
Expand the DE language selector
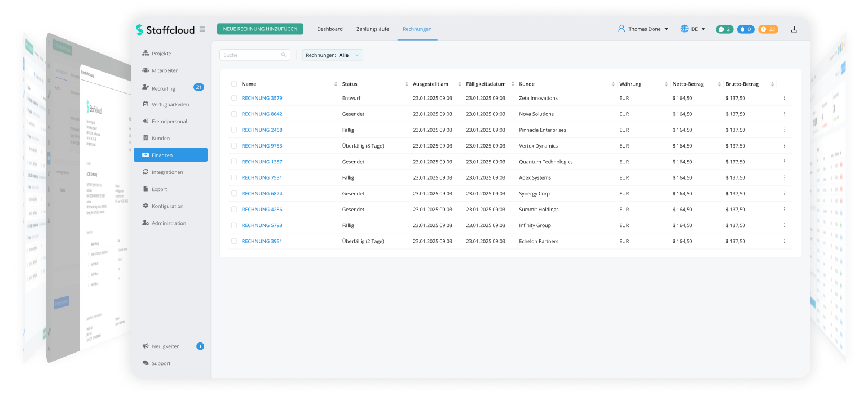coord(693,28)
